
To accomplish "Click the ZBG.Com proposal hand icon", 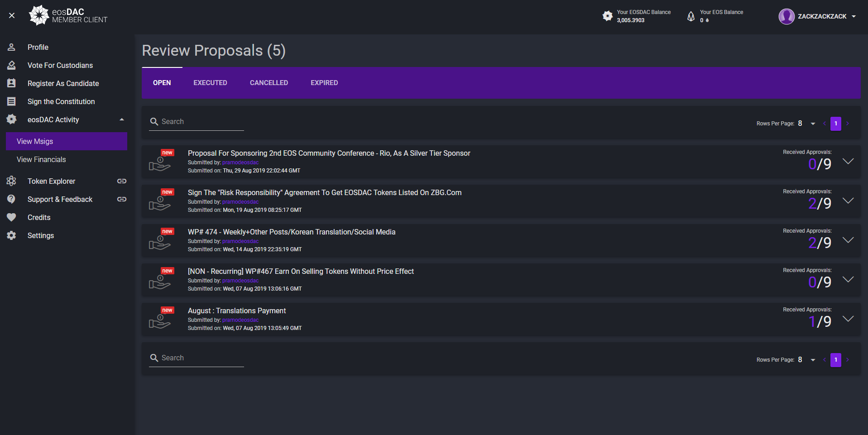I will pyautogui.click(x=160, y=203).
